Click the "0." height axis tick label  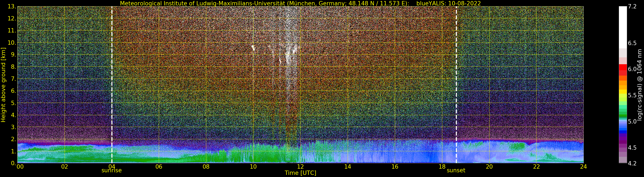click(x=14, y=163)
